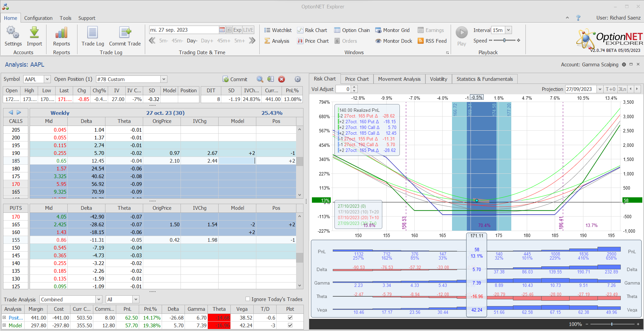Screen dimensions: 644x331
Task: Click the Vol Adjust value field
Action: pos(344,89)
